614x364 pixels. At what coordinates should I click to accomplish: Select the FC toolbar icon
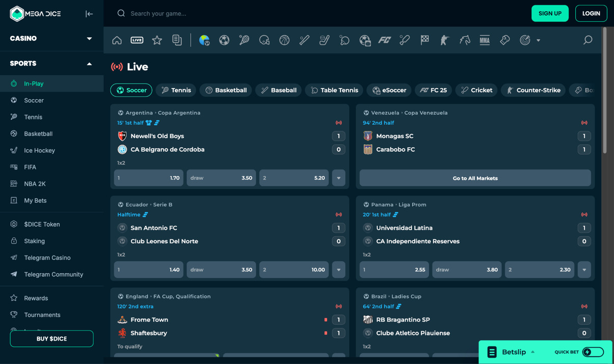(384, 40)
